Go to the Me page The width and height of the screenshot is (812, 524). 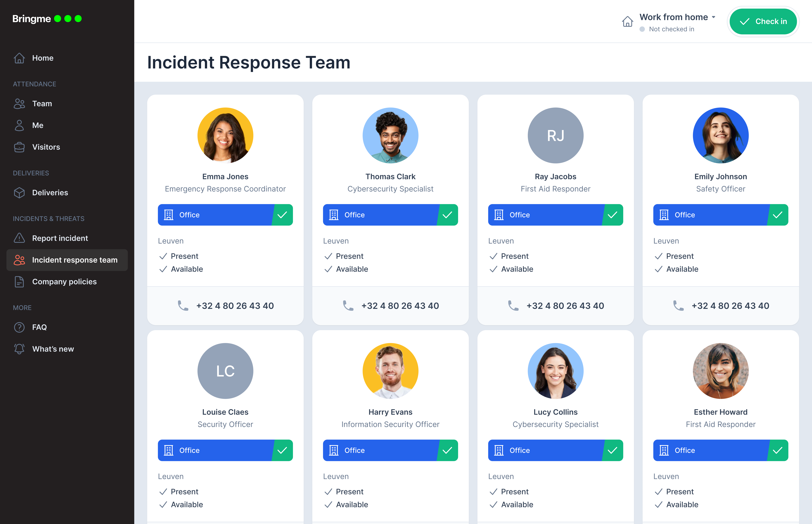(67, 126)
